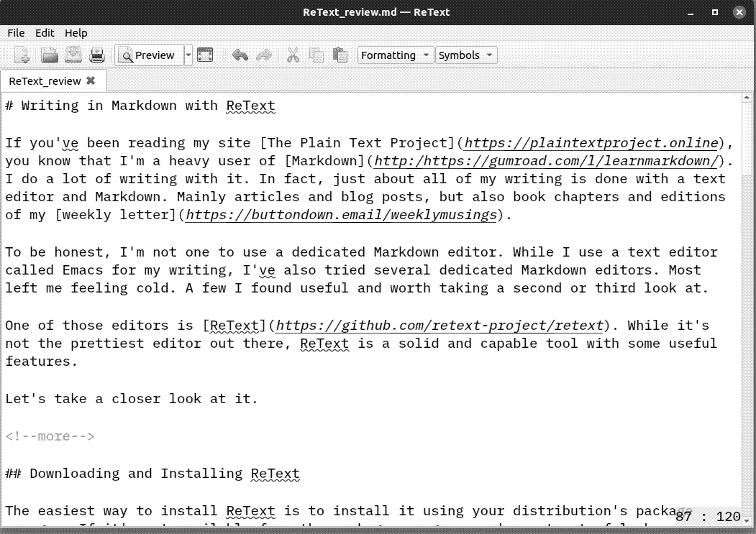The image size is (756, 534).
Task: Click the github retext-project URL
Action: pos(440,326)
